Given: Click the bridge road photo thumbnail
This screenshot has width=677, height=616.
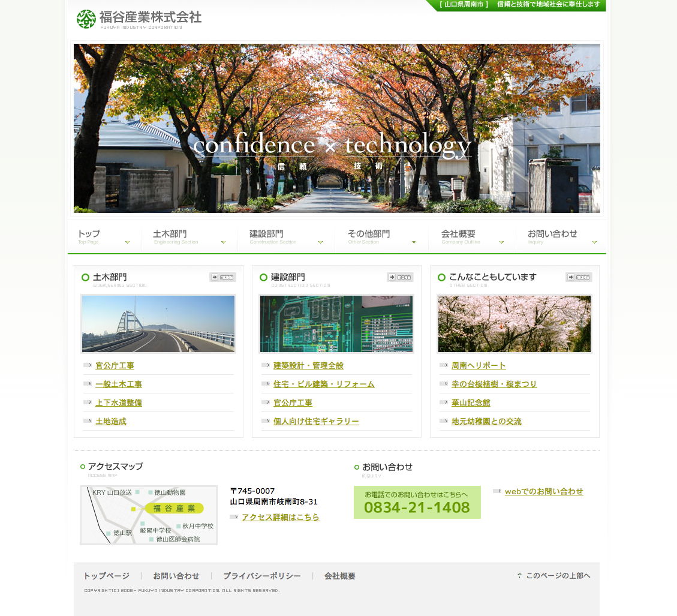Looking at the screenshot, I should pyautogui.click(x=158, y=324).
